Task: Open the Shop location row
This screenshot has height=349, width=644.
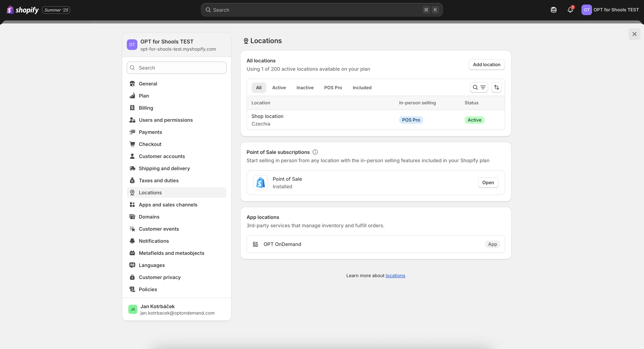Action: coord(267,120)
